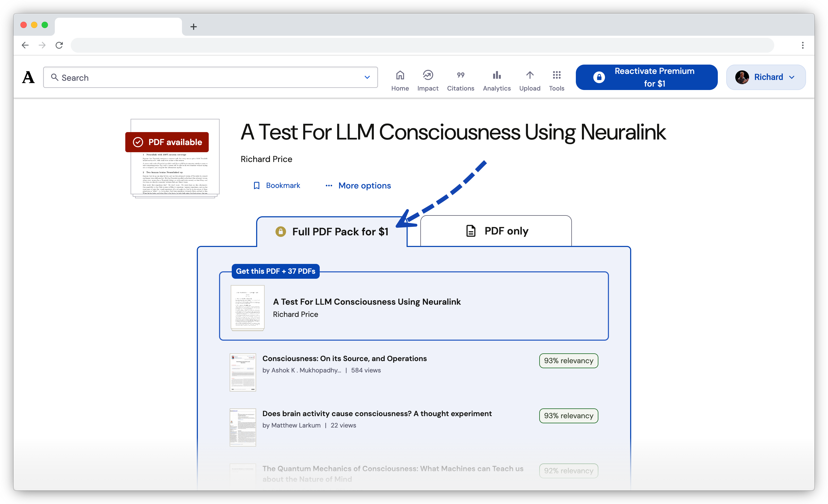Click the Get this PDF + 37 PDFs label
Screen dimensions: 828x504
pyautogui.click(x=275, y=271)
